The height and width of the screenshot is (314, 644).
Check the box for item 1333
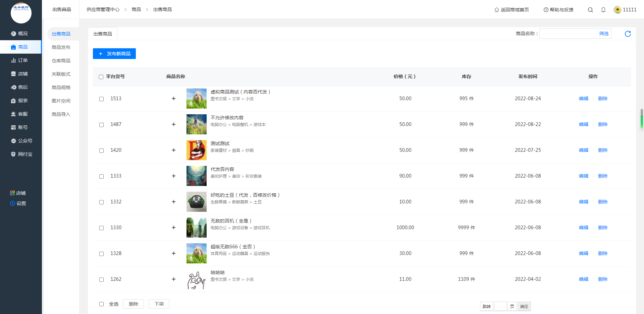click(x=101, y=176)
